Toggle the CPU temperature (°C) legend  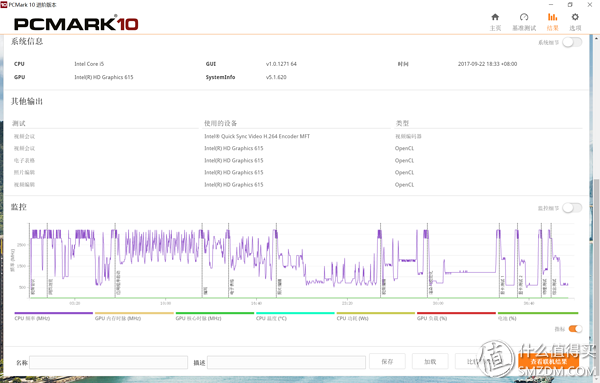click(x=295, y=316)
